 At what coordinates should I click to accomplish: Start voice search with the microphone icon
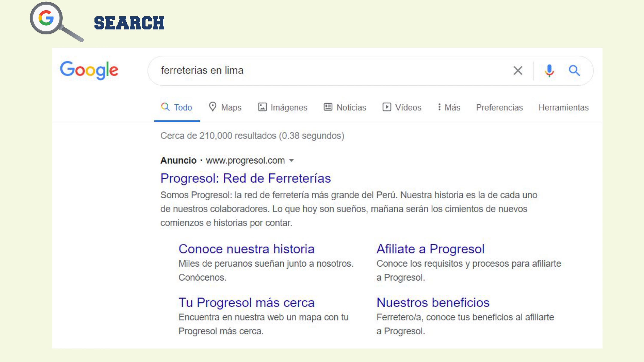click(549, 71)
